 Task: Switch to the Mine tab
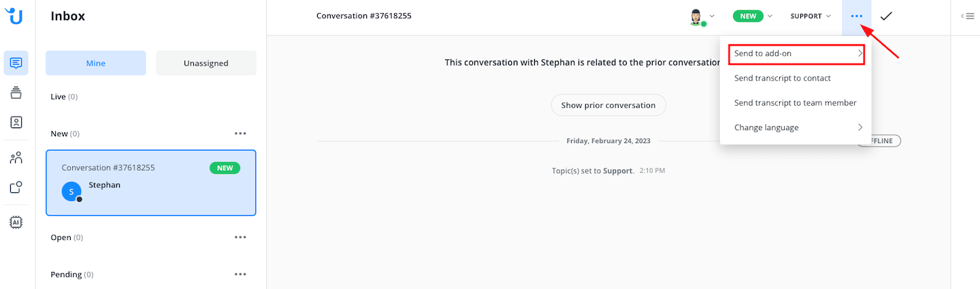(96, 63)
